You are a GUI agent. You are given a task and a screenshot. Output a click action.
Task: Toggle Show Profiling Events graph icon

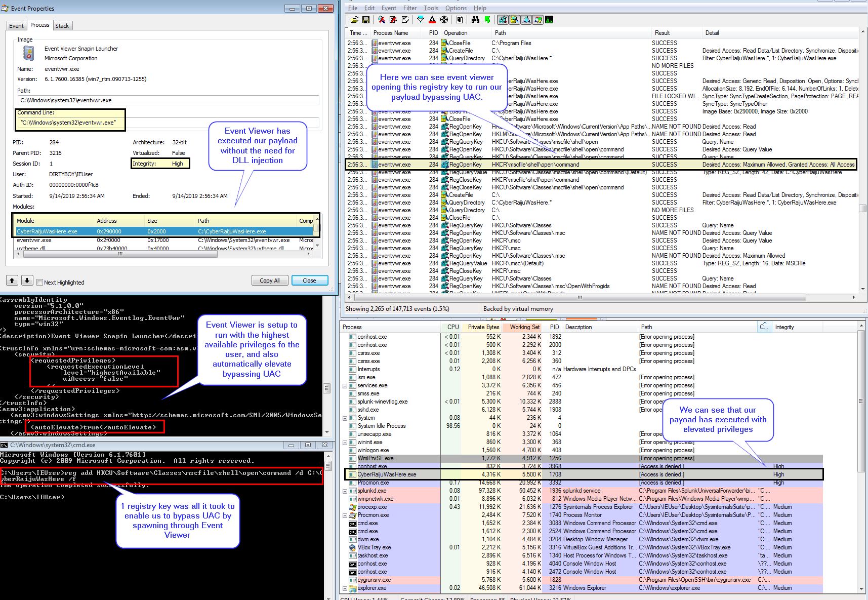coord(549,20)
